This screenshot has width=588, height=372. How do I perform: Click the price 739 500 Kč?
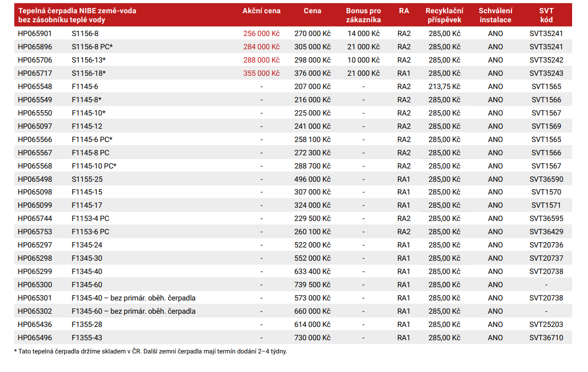click(312, 285)
